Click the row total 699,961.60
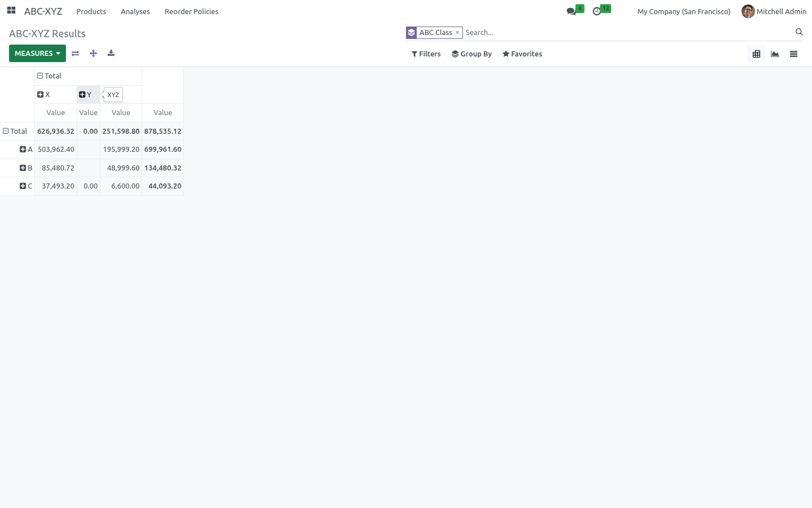 (x=163, y=150)
